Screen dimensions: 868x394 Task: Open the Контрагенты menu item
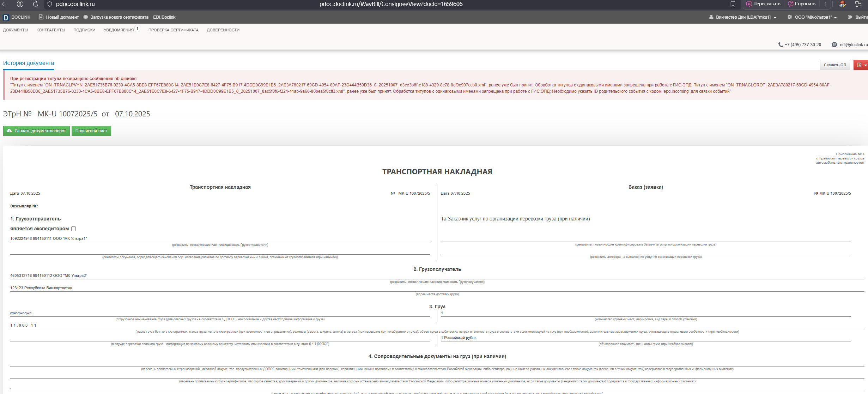coord(51,30)
